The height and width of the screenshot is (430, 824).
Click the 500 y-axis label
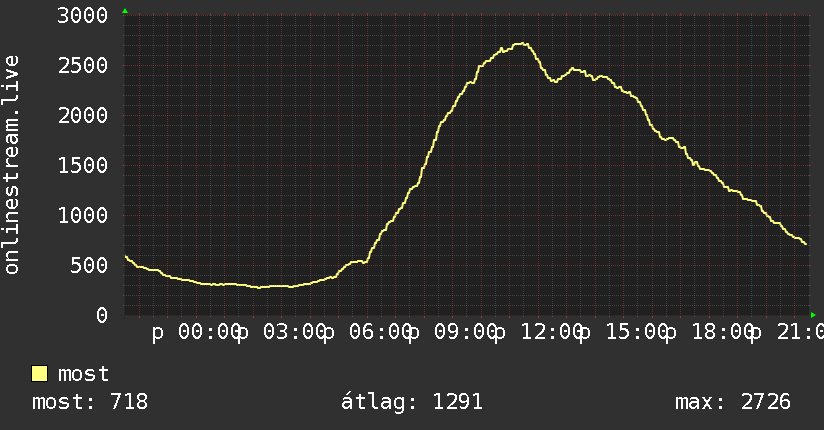click(89, 265)
